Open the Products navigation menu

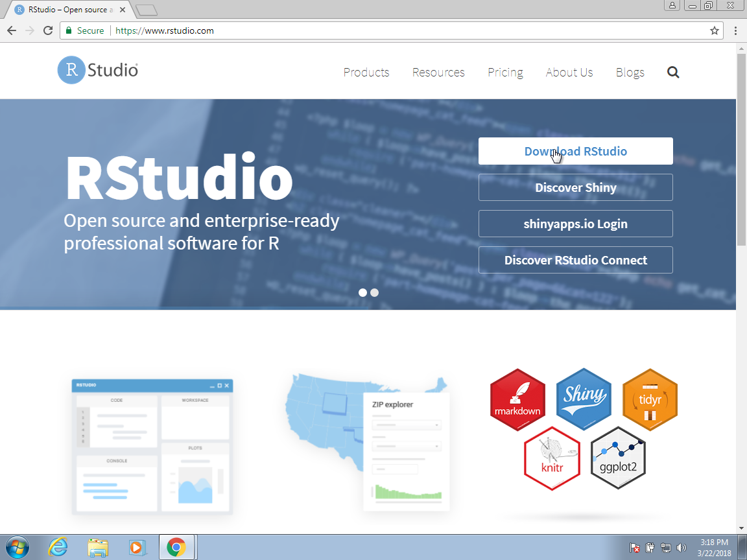coord(366,73)
